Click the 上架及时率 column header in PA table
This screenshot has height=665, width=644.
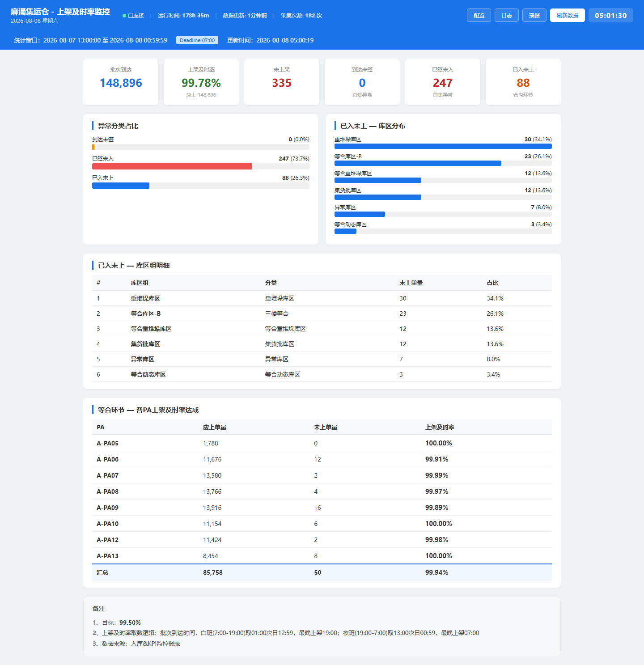click(440, 427)
